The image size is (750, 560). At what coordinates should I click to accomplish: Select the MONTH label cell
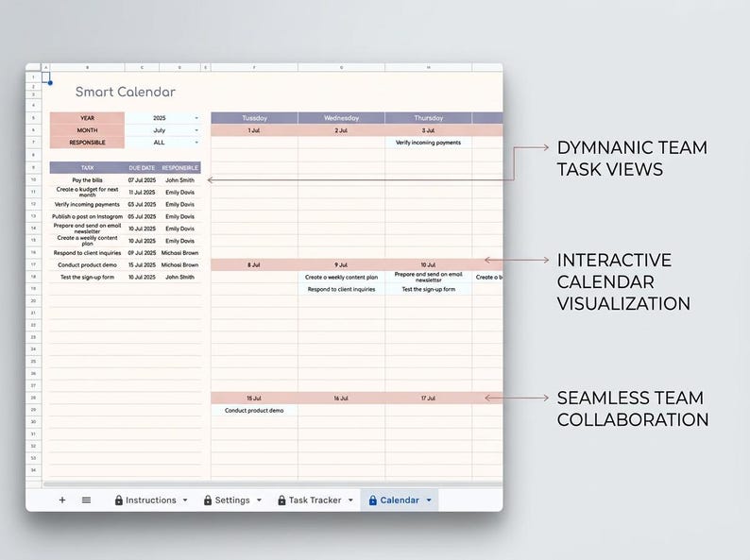[x=87, y=130]
